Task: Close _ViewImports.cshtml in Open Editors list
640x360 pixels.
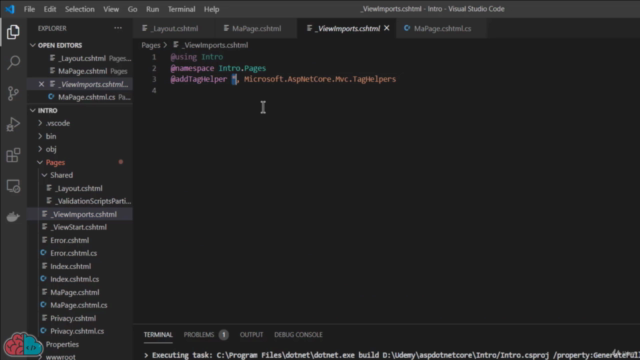Action: click(41, 84)
